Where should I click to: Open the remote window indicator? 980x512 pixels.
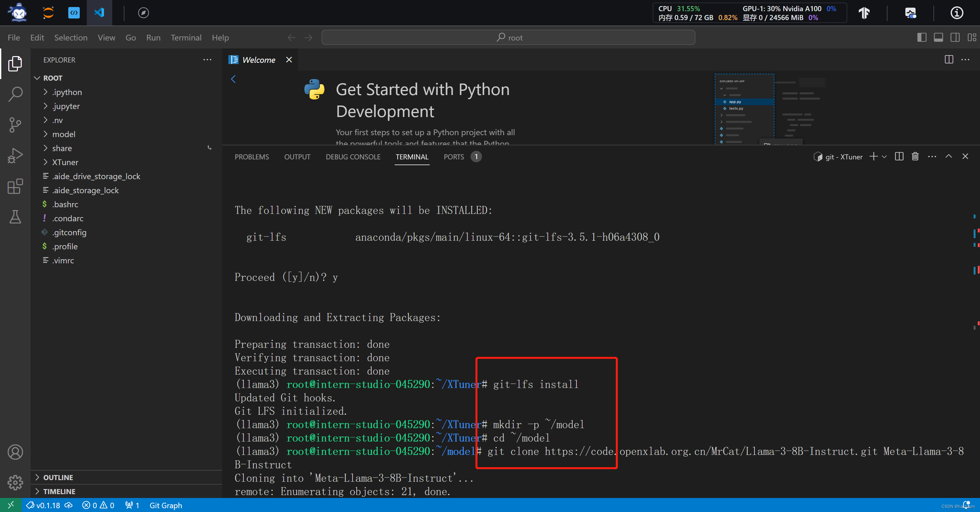11,505
